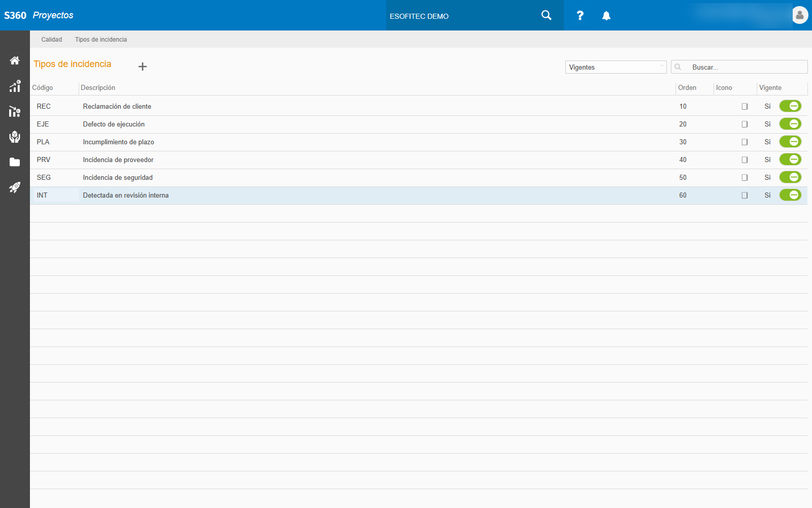
Task: Click the icon placeholder for SEG row
Action: pyautogui.click(x=745, y=178)
